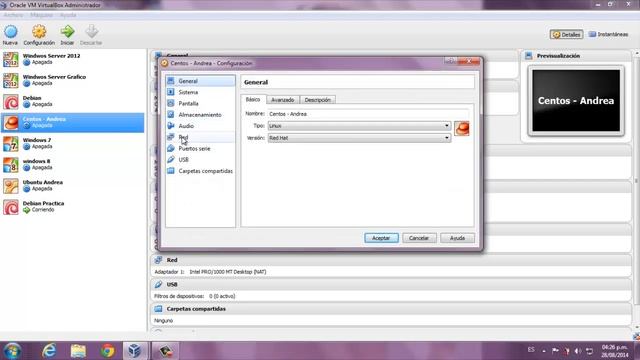Image resolution: width=640 pixels, height=360 pixels.
Task: Click the Nombre text field
Action: pos(368,114)
